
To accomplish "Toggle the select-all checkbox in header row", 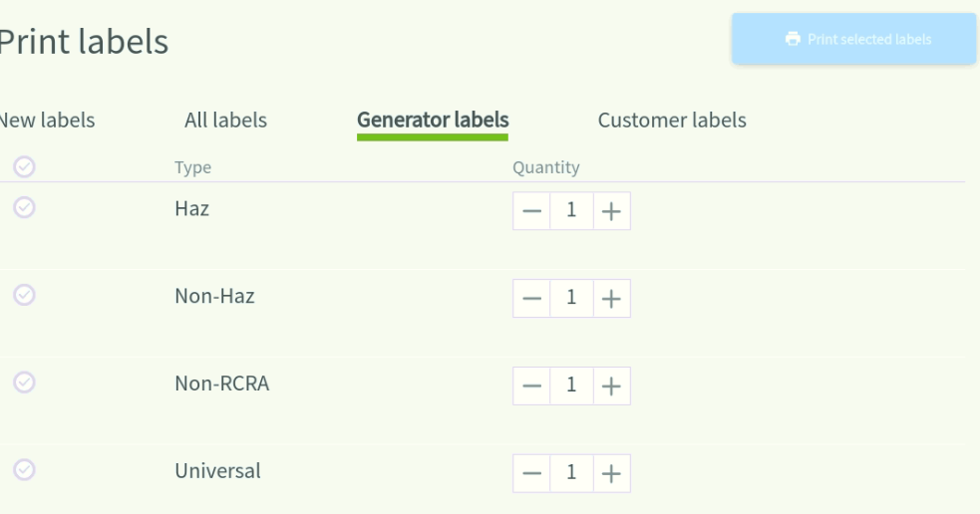I will pyautogui.click(x=24, y=166).
